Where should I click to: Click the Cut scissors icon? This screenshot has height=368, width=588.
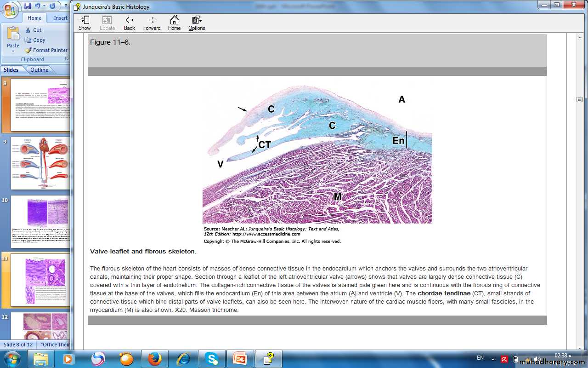(x=28, y=30)
